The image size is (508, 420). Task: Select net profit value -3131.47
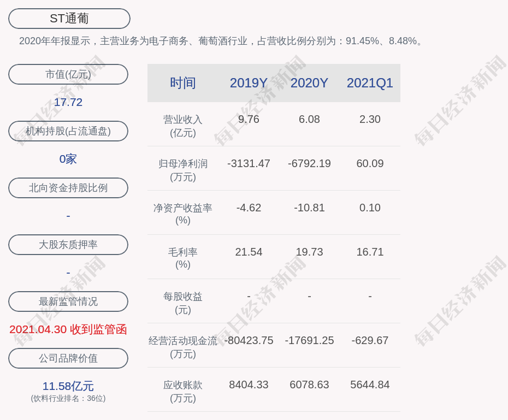[x=249, y=163]
